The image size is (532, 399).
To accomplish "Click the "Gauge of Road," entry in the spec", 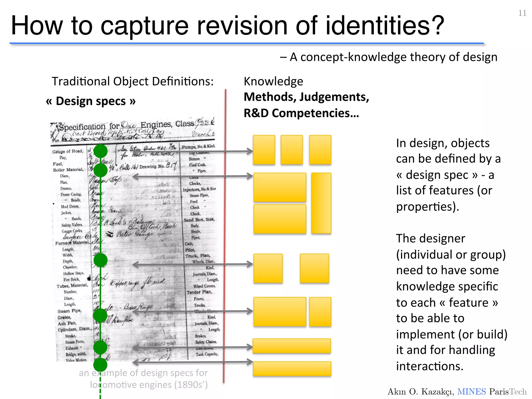I will 68,151.
